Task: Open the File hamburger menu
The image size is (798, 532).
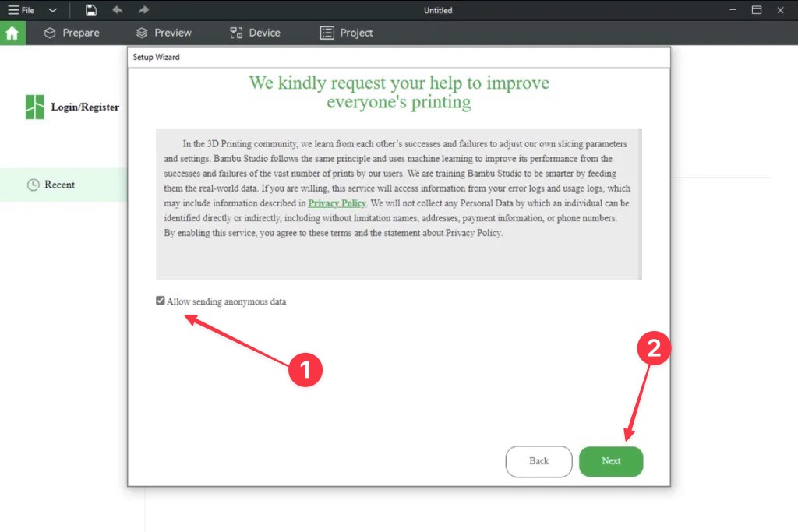Action: coord(21,10)
